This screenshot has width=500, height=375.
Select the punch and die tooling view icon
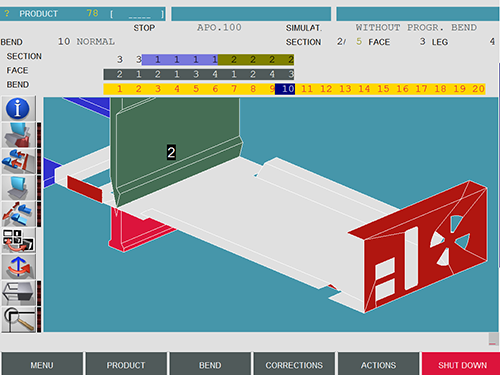(x=19, y=135)
